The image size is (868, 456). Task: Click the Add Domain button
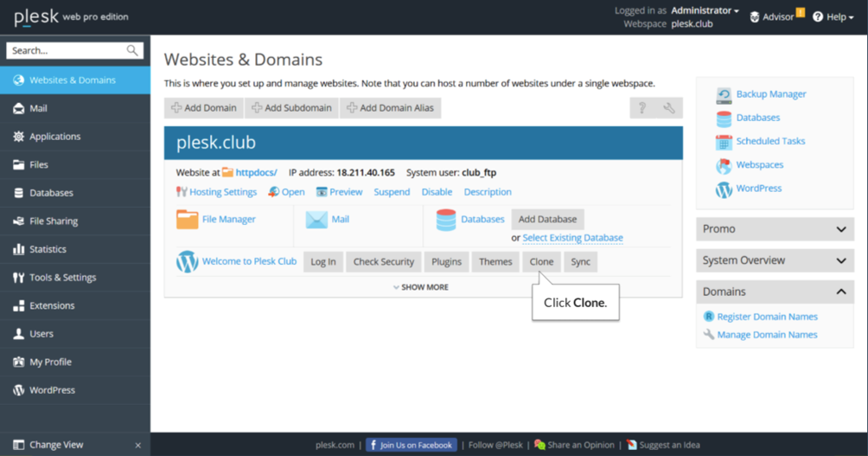coord(204,107)
